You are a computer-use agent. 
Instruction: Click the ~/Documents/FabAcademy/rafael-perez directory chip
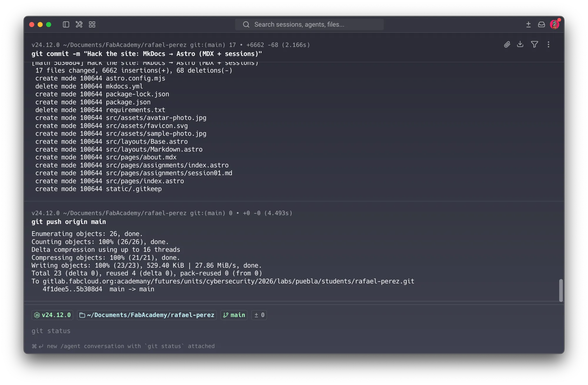(x=147, y=315)
